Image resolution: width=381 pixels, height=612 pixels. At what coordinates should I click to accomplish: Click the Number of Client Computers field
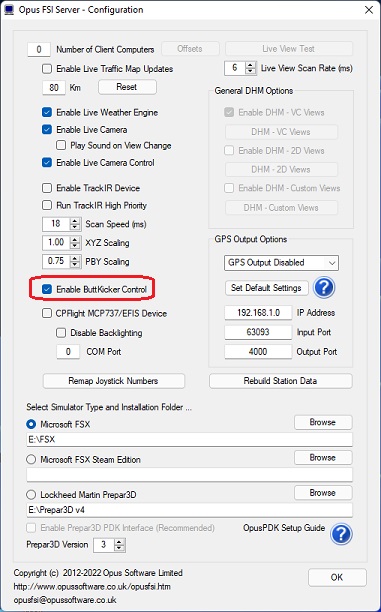(x=39, y=50)
